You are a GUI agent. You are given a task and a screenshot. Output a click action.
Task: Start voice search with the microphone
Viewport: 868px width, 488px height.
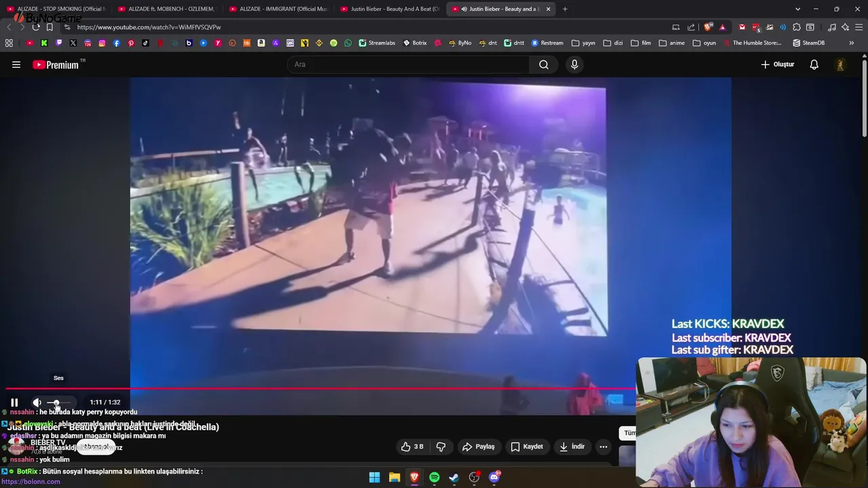click(x=574, y=64)
